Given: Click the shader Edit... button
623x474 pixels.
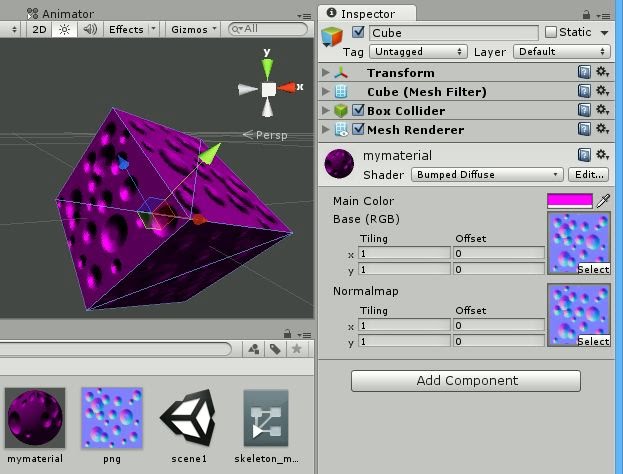Looking at the screenshot, I should [588, 175].
